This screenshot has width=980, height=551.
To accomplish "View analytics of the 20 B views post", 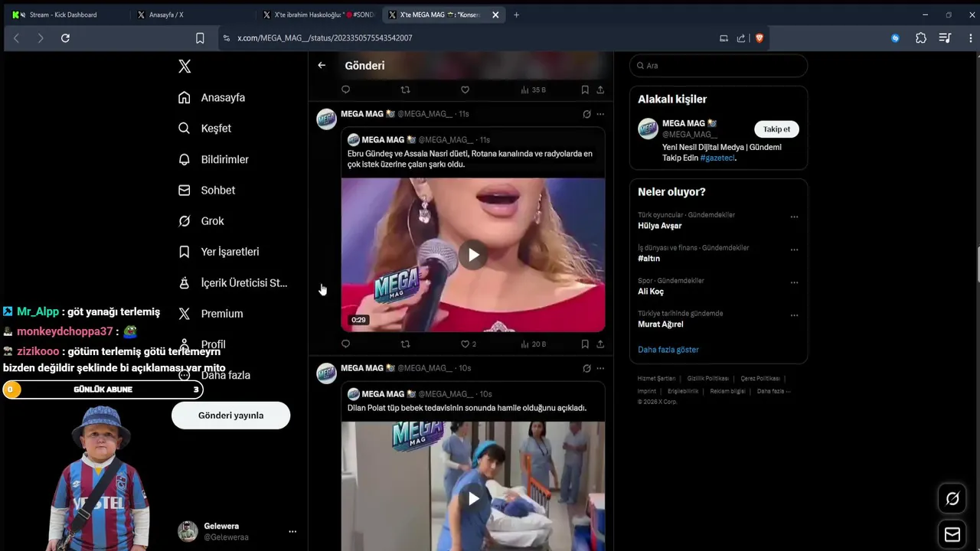I will tap(533, 344).
